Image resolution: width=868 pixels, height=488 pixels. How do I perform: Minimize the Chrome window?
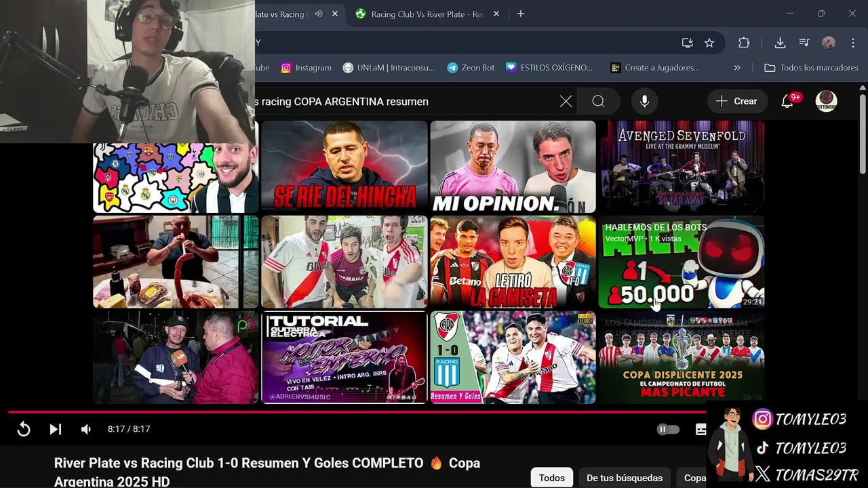789,14
